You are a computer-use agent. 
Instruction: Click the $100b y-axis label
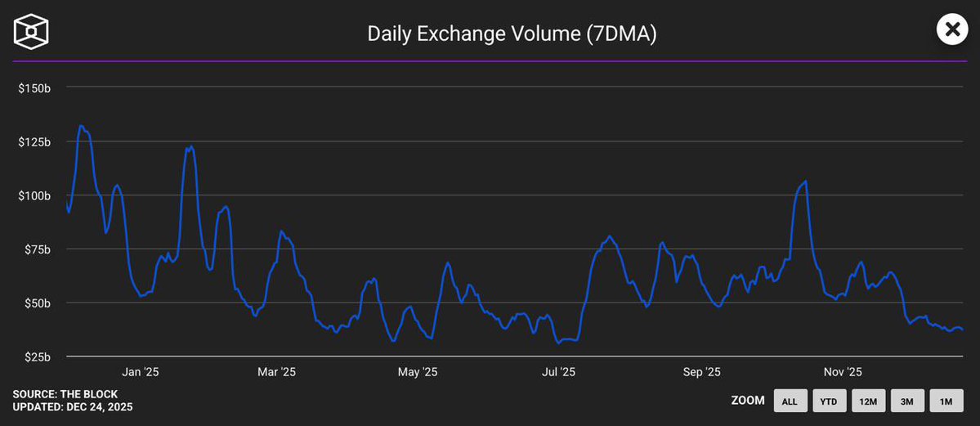(34, 195)
